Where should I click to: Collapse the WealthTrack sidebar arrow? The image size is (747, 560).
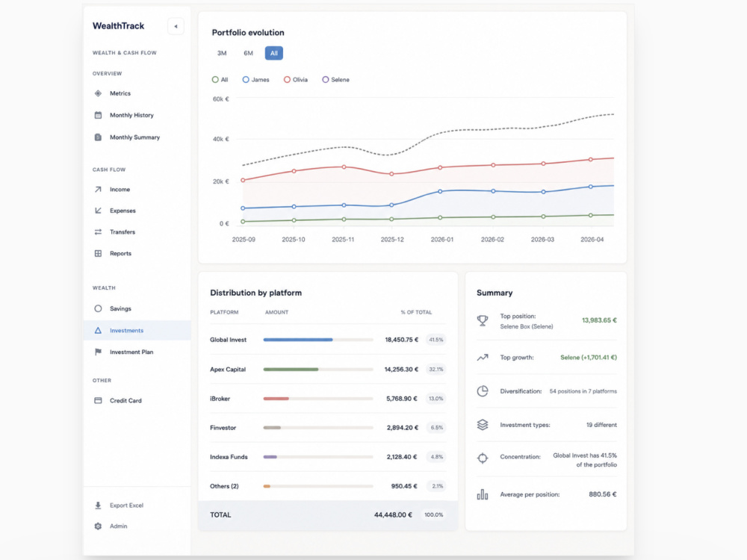tap(176, 26)
